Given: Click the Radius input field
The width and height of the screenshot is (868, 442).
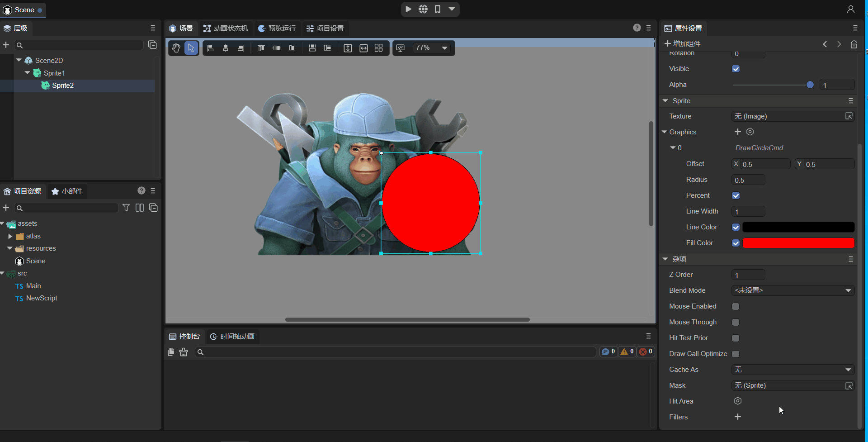Looking at the screenshot, I should tap(748, 180).
